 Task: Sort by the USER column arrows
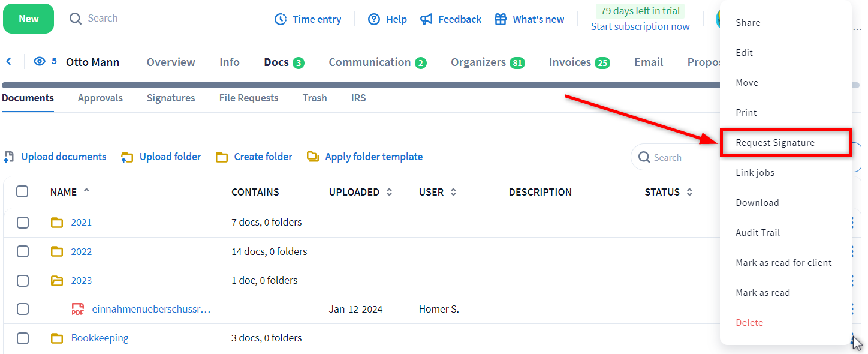(x=453, y=193)
